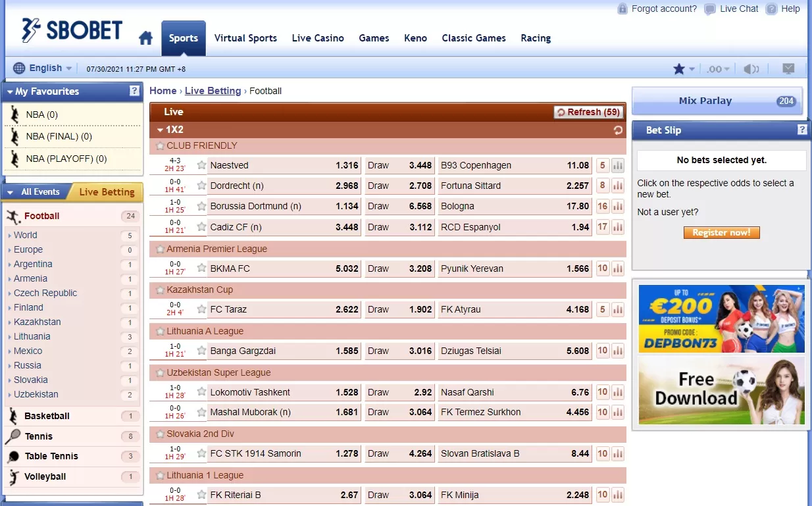Click the Volleyball player icon in sidebar

[13, 477]
